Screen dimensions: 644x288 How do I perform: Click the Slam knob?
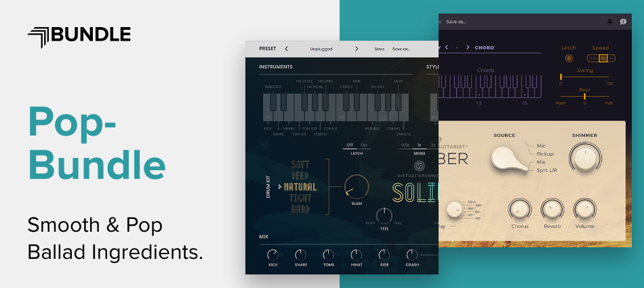[357, 187]
